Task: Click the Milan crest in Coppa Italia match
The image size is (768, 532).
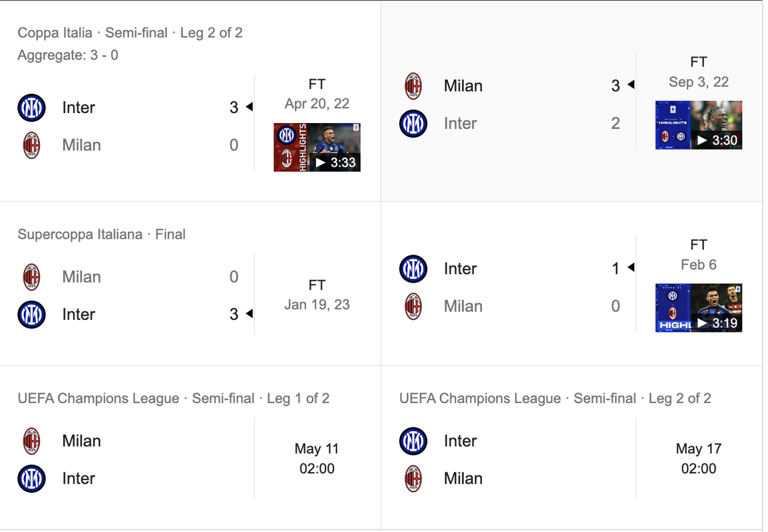Action: click(31, 146)
